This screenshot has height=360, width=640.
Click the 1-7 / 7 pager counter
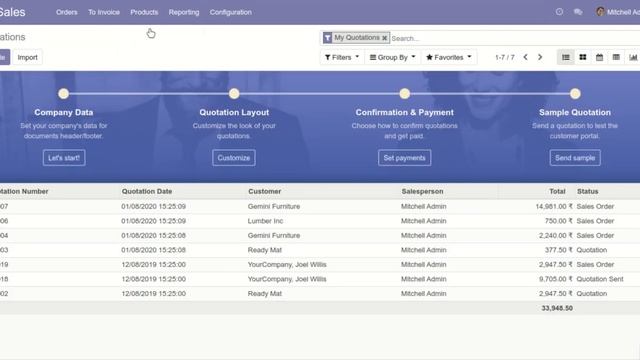click(504, 58)
